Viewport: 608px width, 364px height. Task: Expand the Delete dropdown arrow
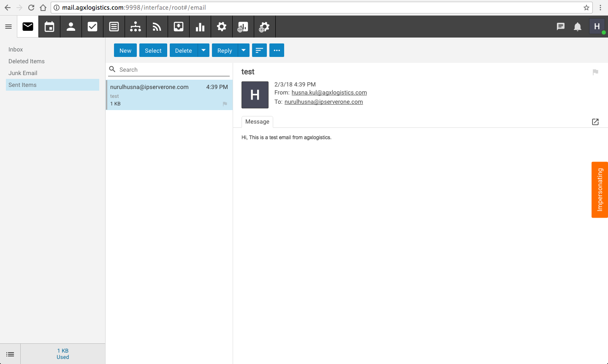(x=204, y=50)
